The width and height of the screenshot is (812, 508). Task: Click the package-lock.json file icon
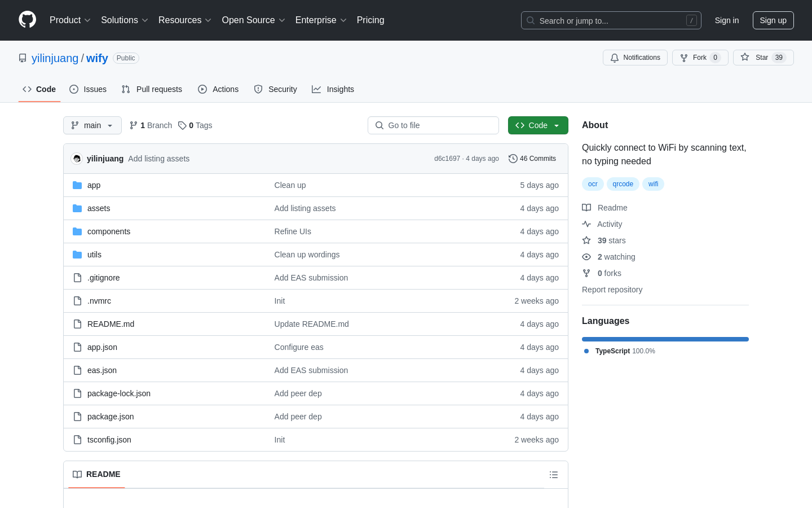[77, 393]
